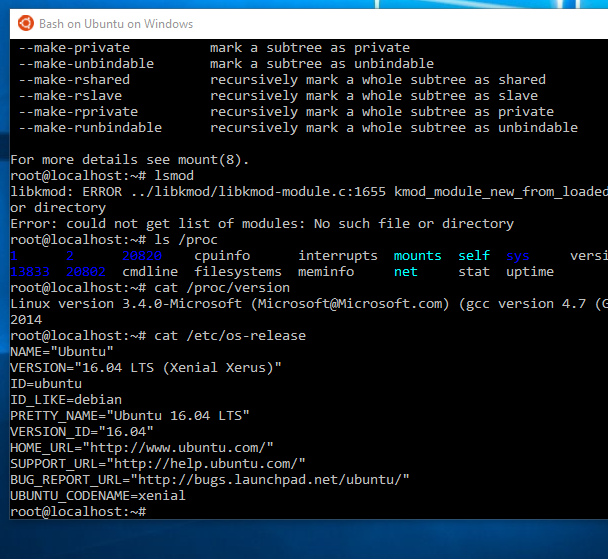Click the 'Bash on Ubuntu on Windows' title text
The height and width of the screenshot is (559, 608).
tap(116, 24)
